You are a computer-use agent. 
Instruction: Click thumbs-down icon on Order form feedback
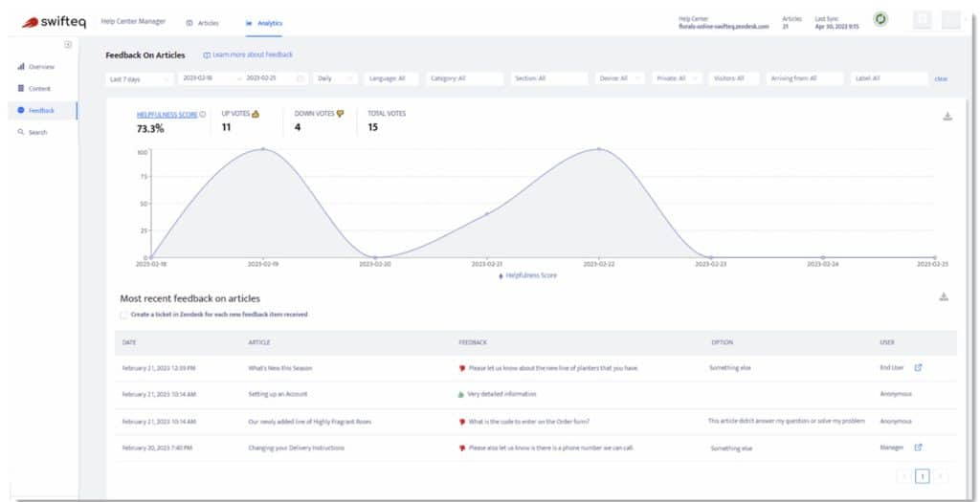pyautogui.click(x=462, y=422)
